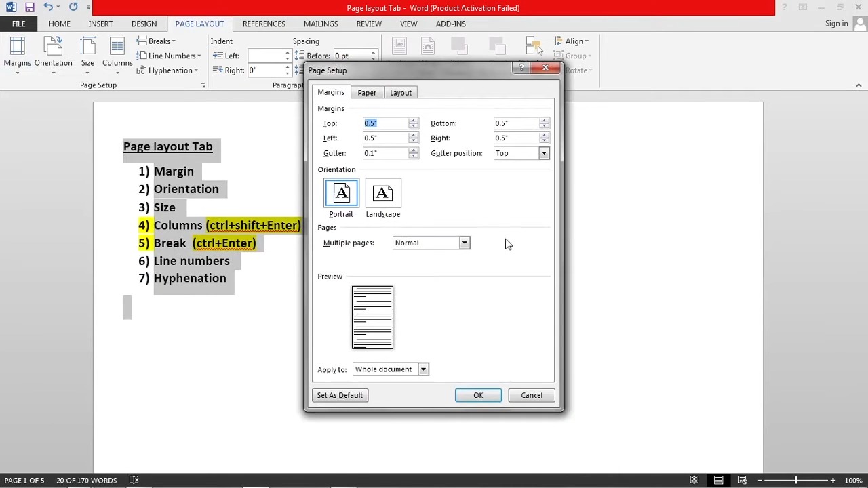Open the Gutter position dropdown
Viewport: 868px width, 488px height.
544,153
